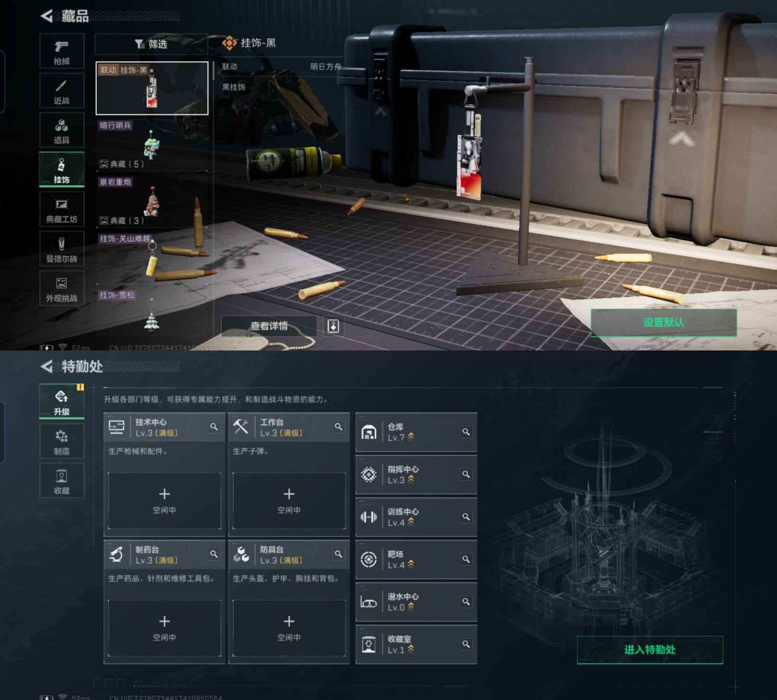Switch to the 制造 tab
The image size is (777, 700).
tap(62, 442)
